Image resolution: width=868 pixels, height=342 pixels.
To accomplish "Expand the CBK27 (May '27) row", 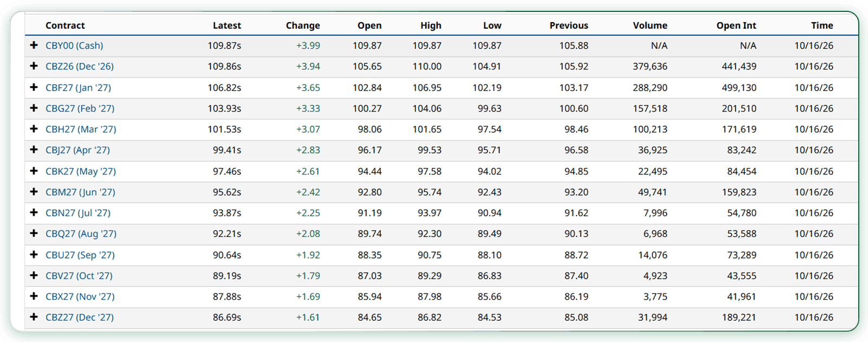I will tap(34, 171).
